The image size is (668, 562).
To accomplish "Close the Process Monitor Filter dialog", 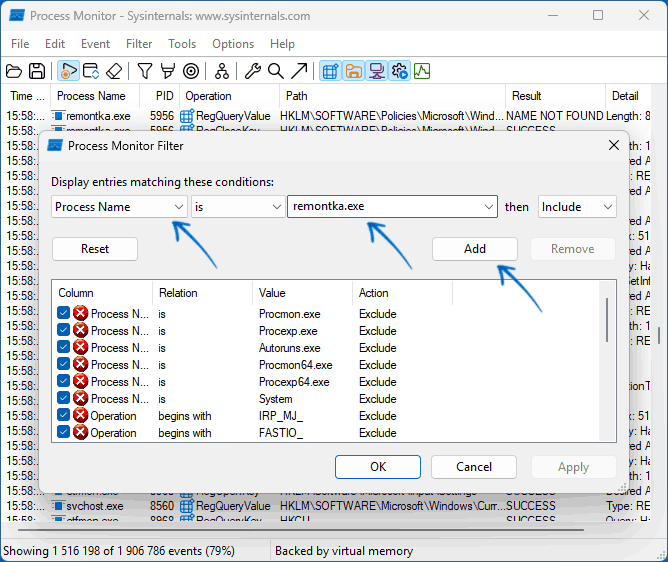I will [614, 145].
